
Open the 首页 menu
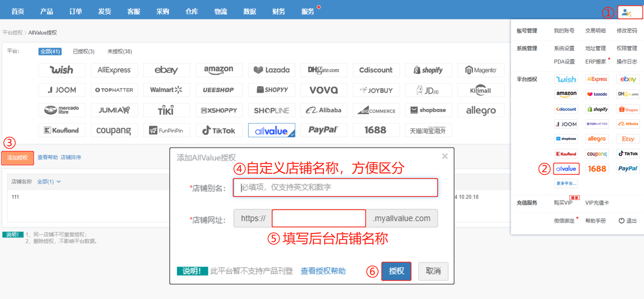click(18, 11)
